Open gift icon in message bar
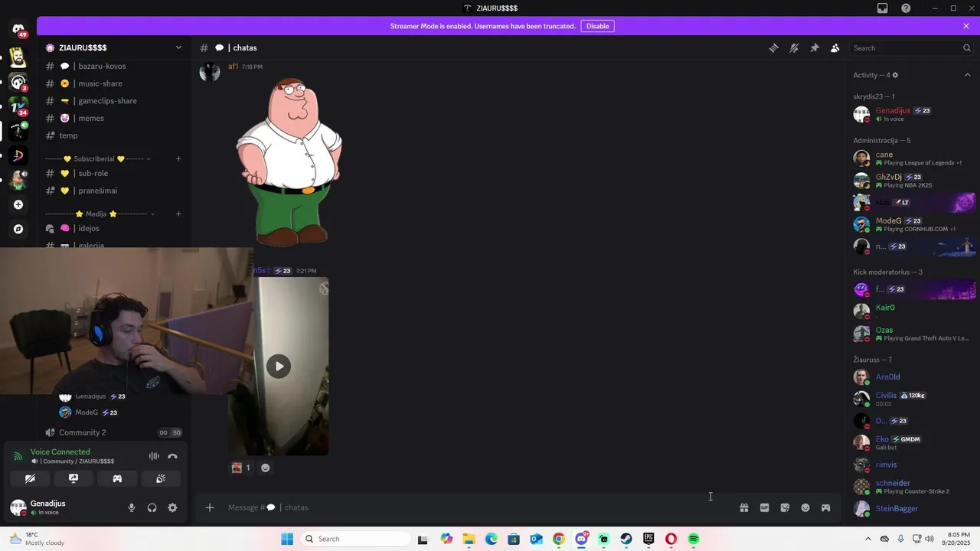980x551 pixels. pyautogui.click(x=743, y=507)
